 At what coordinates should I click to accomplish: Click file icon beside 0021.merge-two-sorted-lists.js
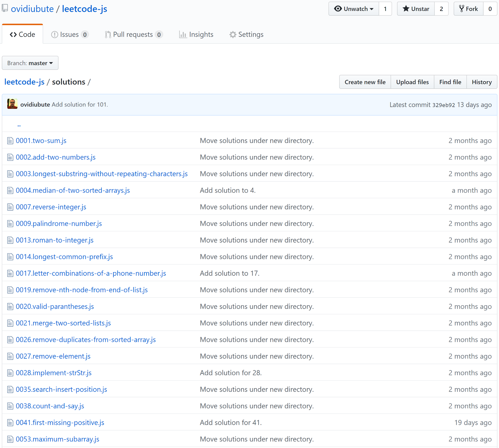[10, 323]
